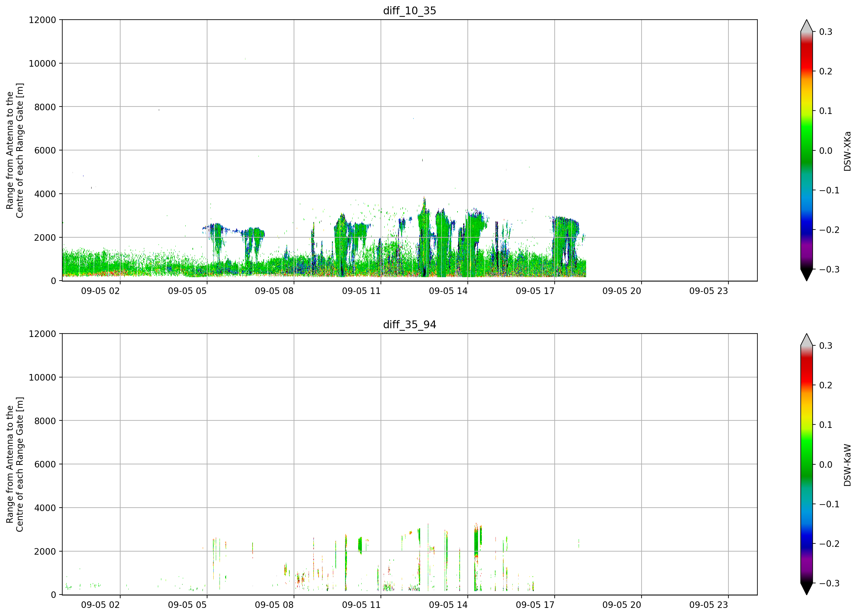Screen dimensions: 858x616
Task: Click the 0.3 tick on DSW-XKa colorbar
Action: click(826, 32)
